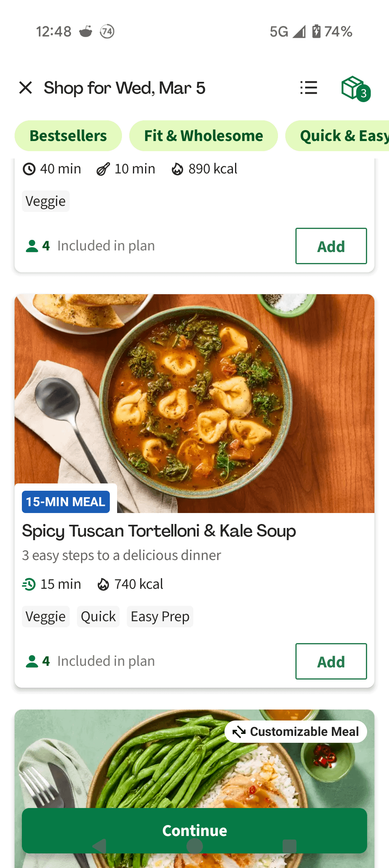This screenshot has width=389, height=868.
Task: Tap the 890 kcal flame icon
Action: click(177, 169)
